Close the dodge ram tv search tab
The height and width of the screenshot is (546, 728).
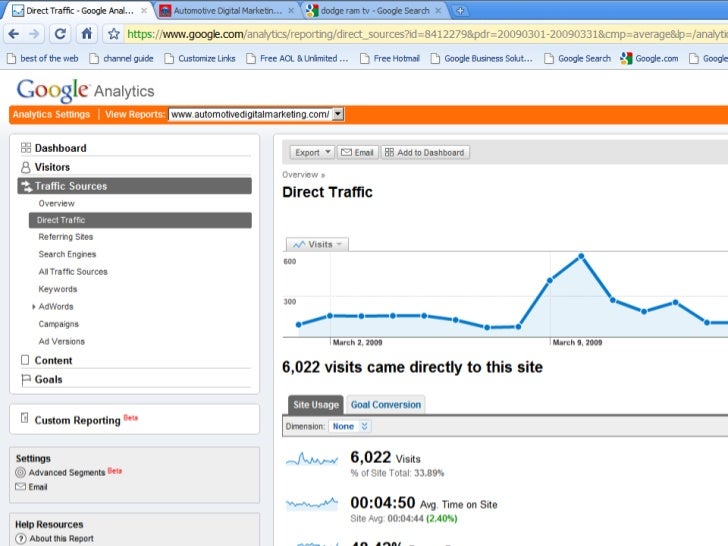pos(438,11)
